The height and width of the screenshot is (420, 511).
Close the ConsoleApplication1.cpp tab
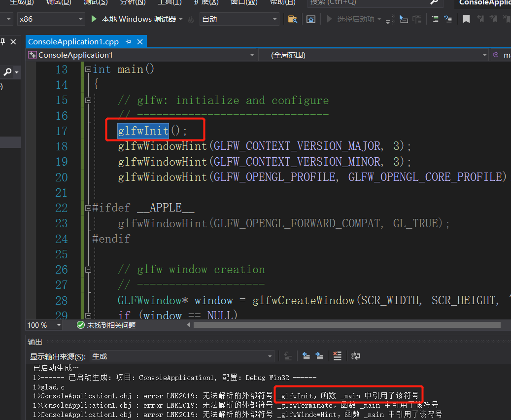tap(140, 42)
